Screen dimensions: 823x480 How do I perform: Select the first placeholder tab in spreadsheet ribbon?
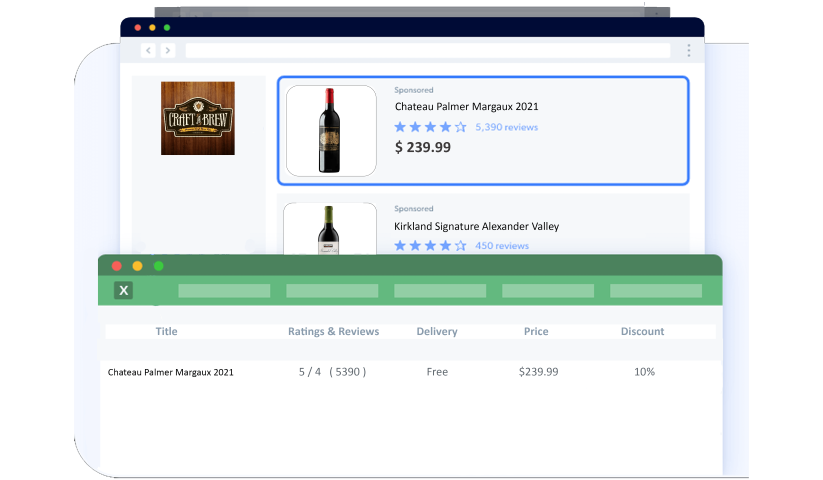click(x=224, y=291)
